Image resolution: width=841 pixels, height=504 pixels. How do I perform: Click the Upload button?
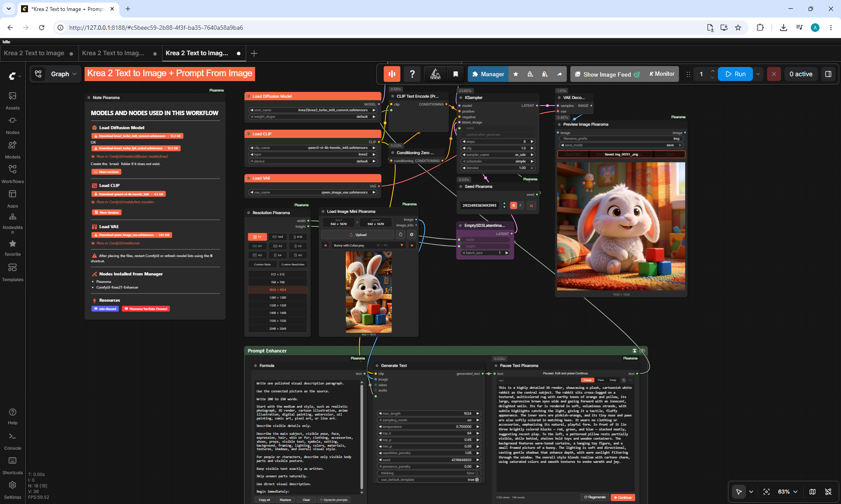click(x=358, y=235)
